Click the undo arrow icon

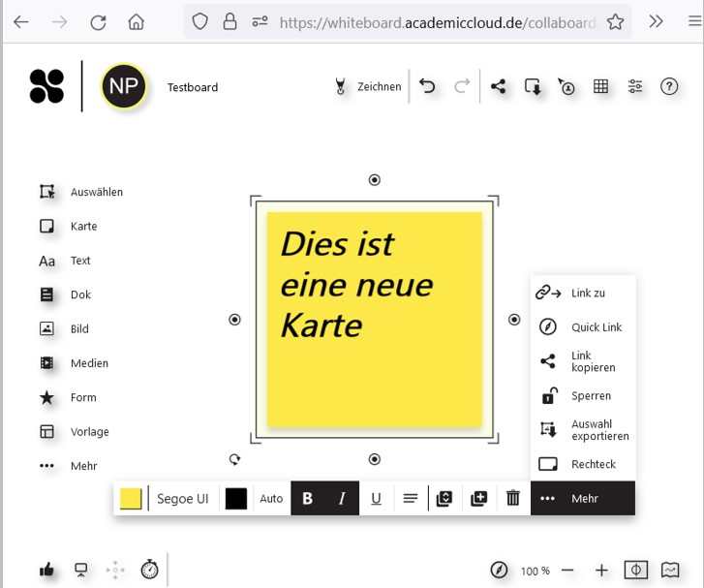(x=427, y=86)
